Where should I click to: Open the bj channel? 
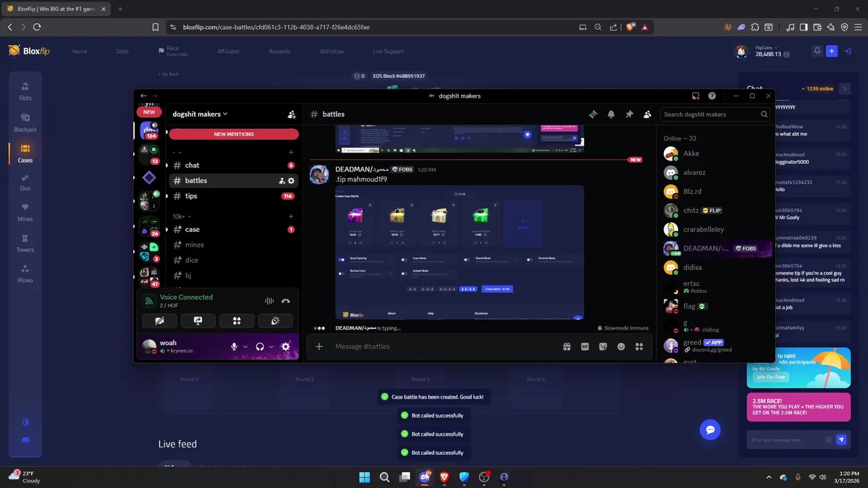pyautogui.click(x=234, y=275)
